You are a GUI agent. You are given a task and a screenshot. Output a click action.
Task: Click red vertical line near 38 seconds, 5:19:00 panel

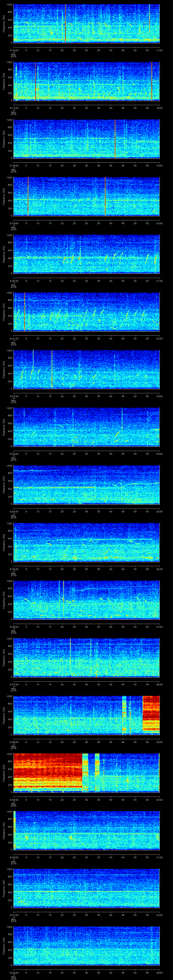(x=105, y=196)
